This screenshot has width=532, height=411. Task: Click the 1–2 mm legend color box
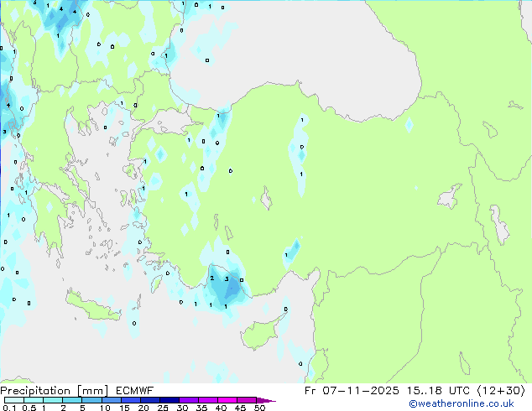click(53, 400)
